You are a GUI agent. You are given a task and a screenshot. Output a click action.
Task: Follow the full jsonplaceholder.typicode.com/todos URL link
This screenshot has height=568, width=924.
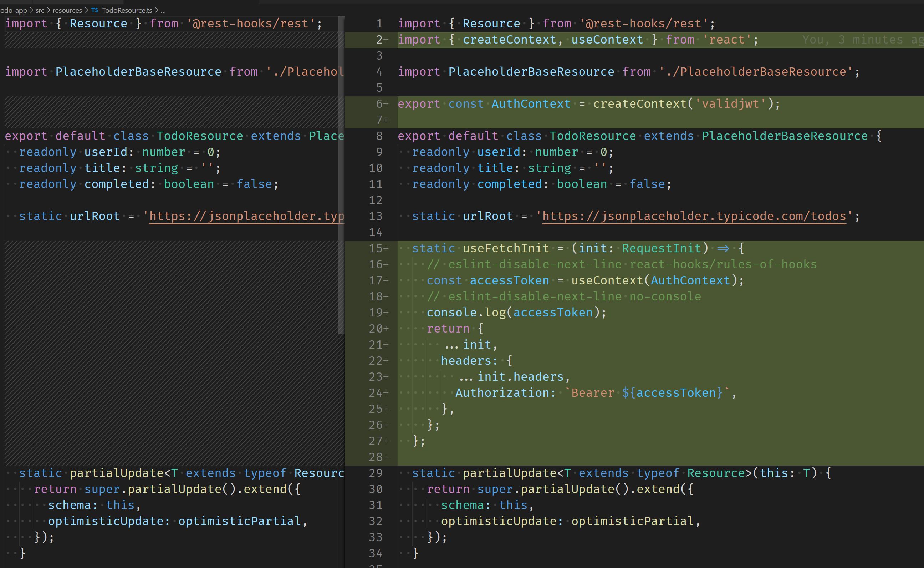coord(694,216)
